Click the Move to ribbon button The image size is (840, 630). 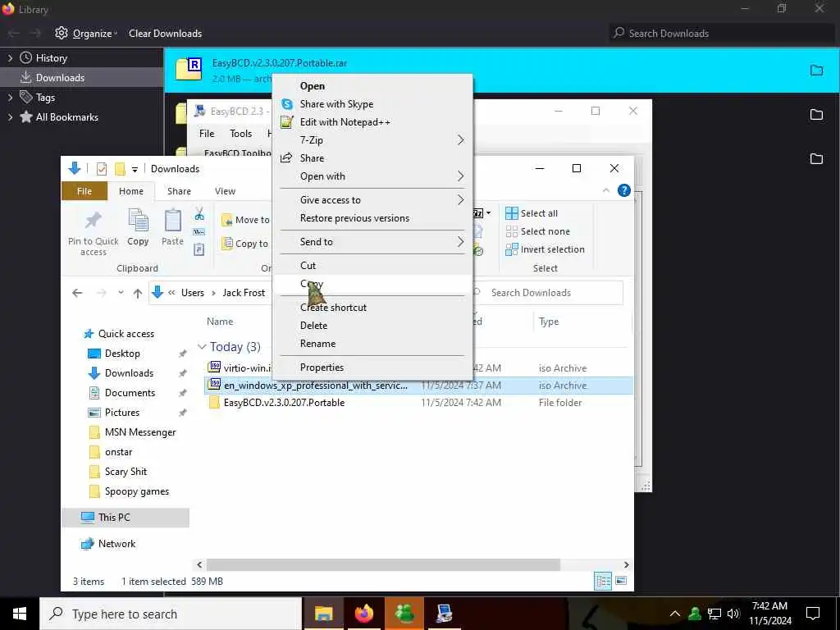[x=245, y=220]
